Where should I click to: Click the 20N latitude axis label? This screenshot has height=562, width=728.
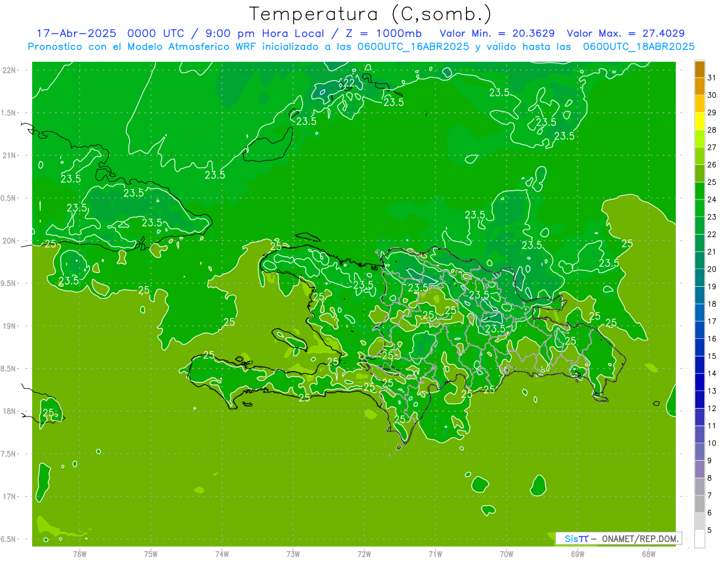[x=9, y=241]
